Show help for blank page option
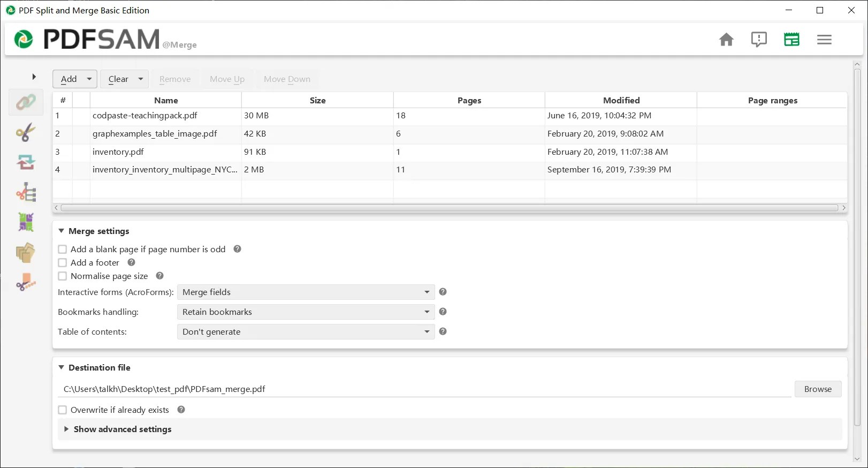The image size is (868, 468). pos(238,249)
